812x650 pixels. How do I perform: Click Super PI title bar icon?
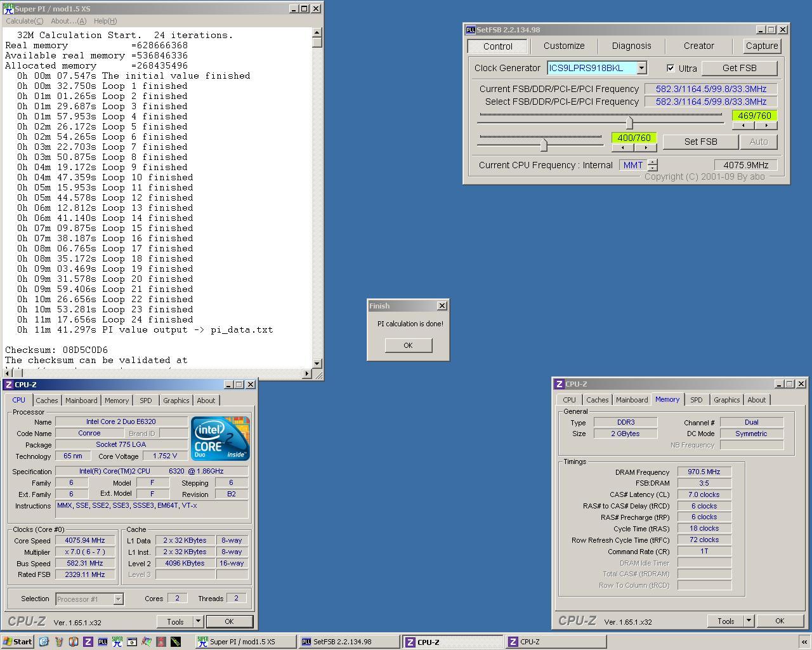pos(8,9)
